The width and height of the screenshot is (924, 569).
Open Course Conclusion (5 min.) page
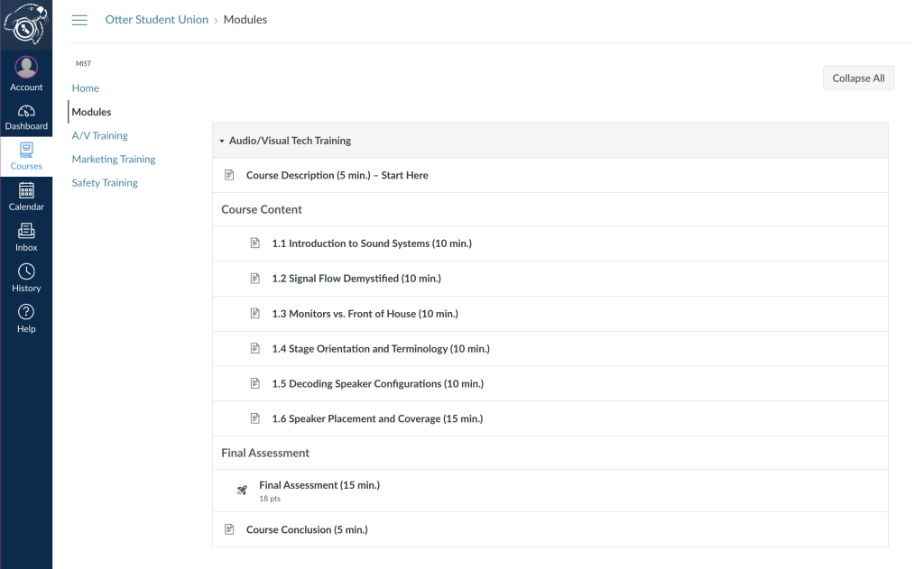point(307,529)
